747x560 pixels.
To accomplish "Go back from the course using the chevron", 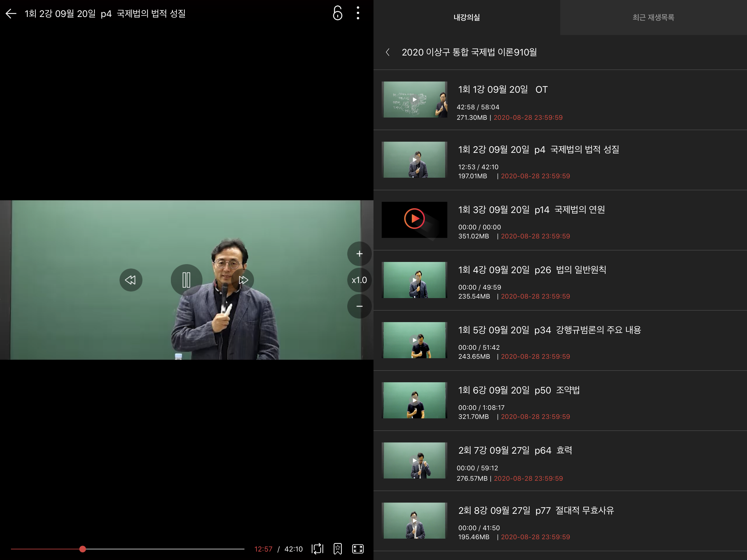I will click(388, 52).
